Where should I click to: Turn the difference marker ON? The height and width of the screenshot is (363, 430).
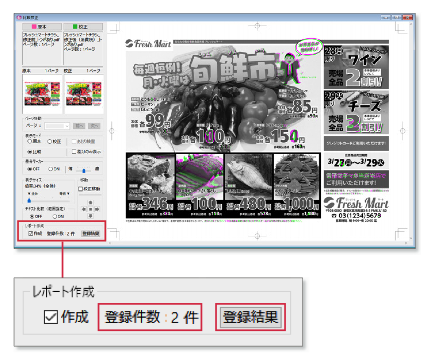pyautogui.click(x=51, y=169)
